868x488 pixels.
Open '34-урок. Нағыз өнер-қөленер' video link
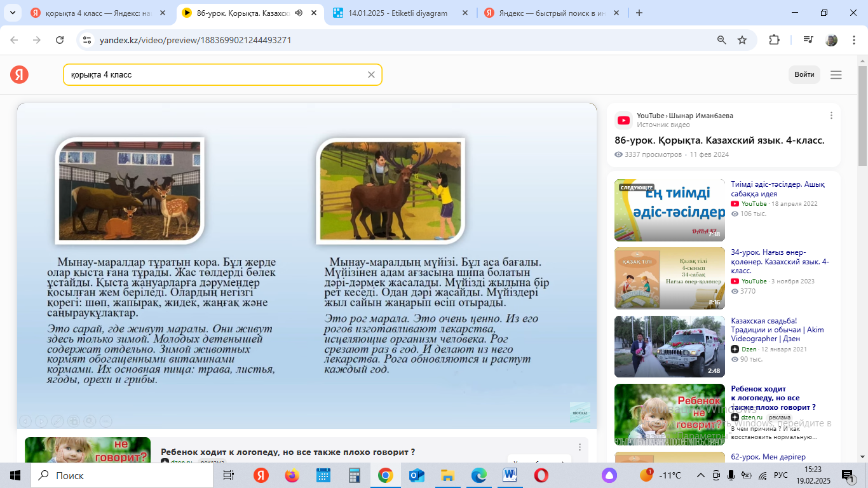click(780, 261)
